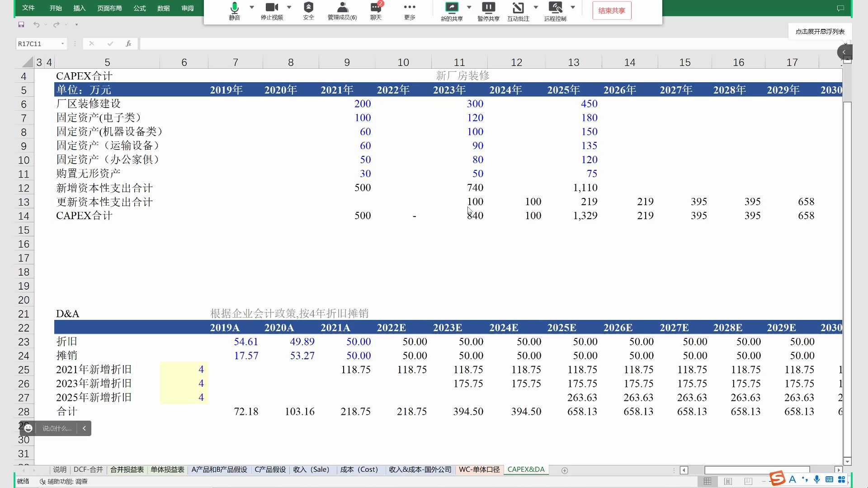This screenshot has width=868, height=488.
Task: Open the 文件 (File) menu
Action: click(x=28, y=8)
